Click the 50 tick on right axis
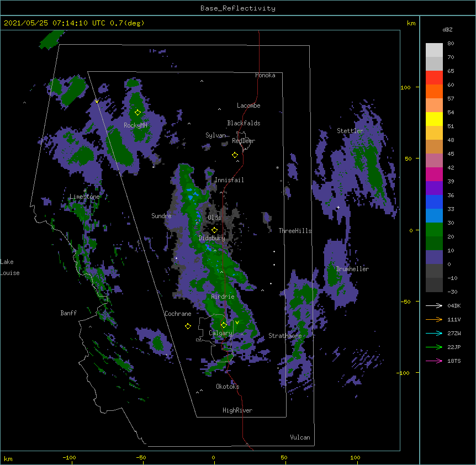The height and width of the screenshot is (465, 476). (408, 158)
